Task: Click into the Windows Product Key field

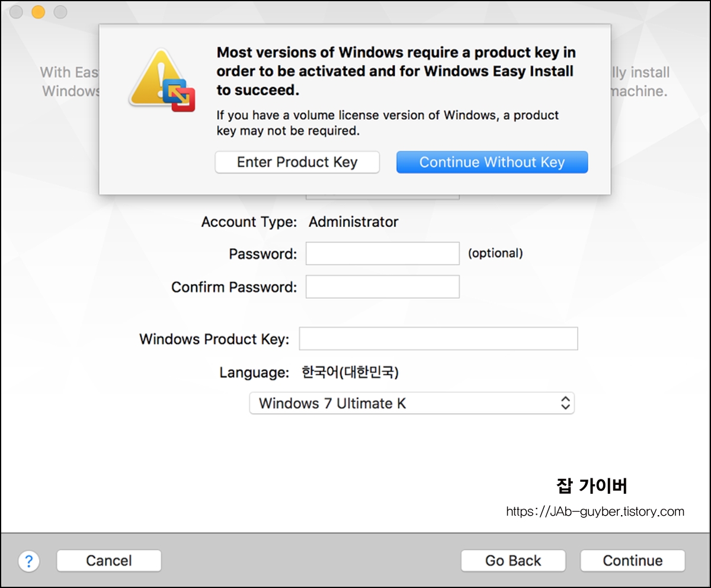Action: 438,338
